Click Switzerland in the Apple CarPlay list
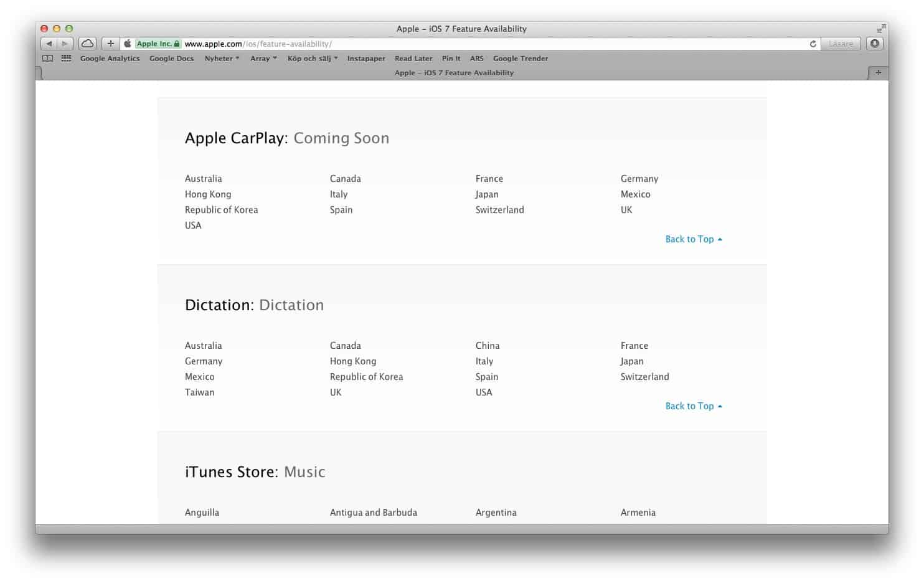Screen dimensions: 924x583 pos(499,210)
